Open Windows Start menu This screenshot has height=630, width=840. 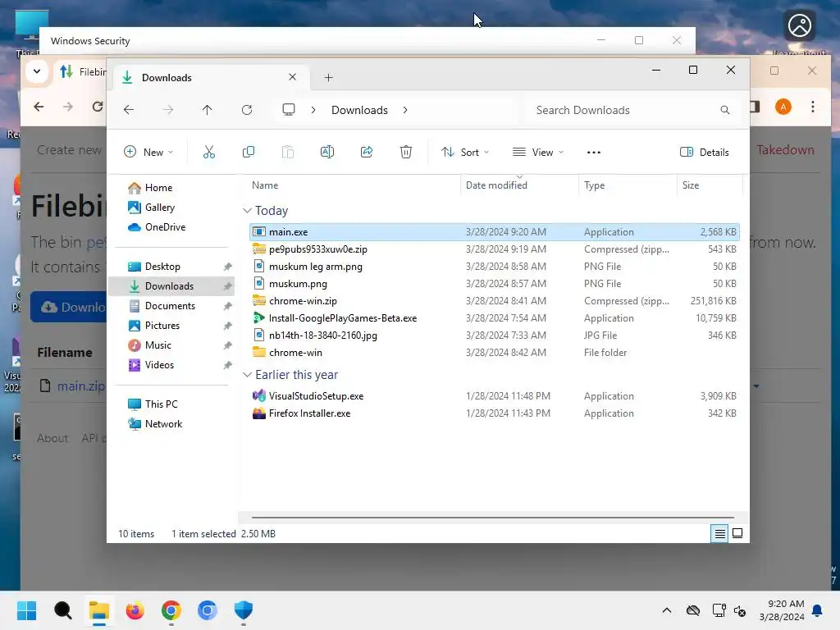[x=26, y=610]
